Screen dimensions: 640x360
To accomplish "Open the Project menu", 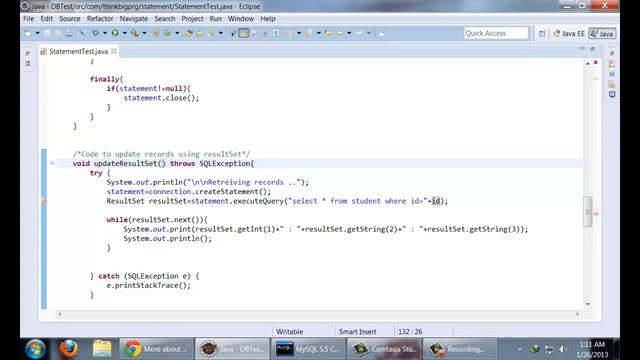I will pyautogui.click(x=192, y=19).
